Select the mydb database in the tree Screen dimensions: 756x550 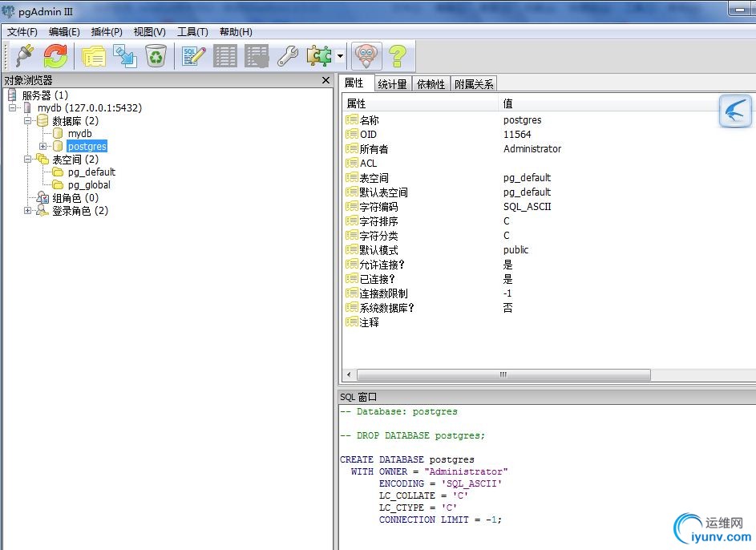tap(79, 134)
